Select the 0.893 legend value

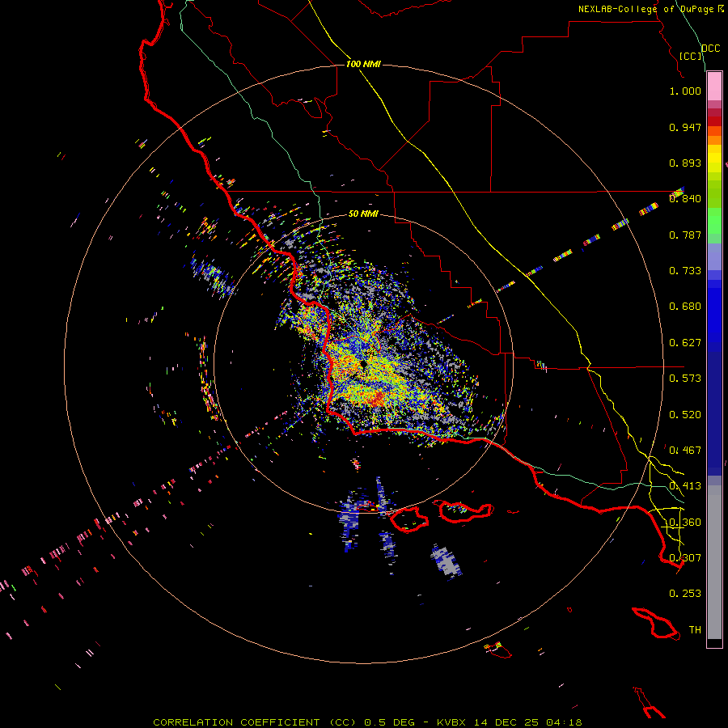tap(685, 163)
